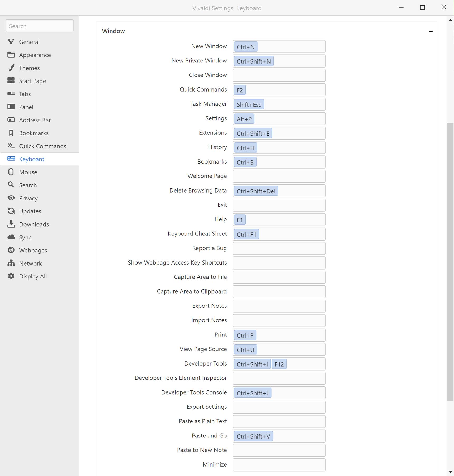Click the Appearance window icon

point(11,55)
